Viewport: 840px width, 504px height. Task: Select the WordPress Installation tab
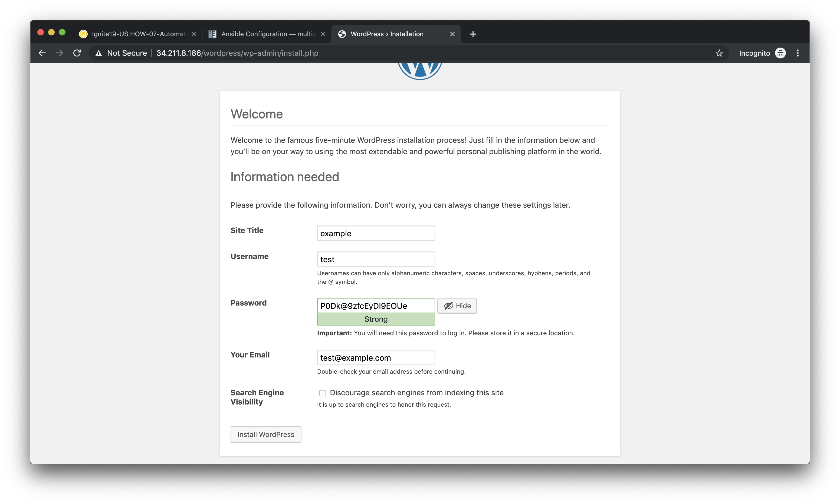coord(396,34)
